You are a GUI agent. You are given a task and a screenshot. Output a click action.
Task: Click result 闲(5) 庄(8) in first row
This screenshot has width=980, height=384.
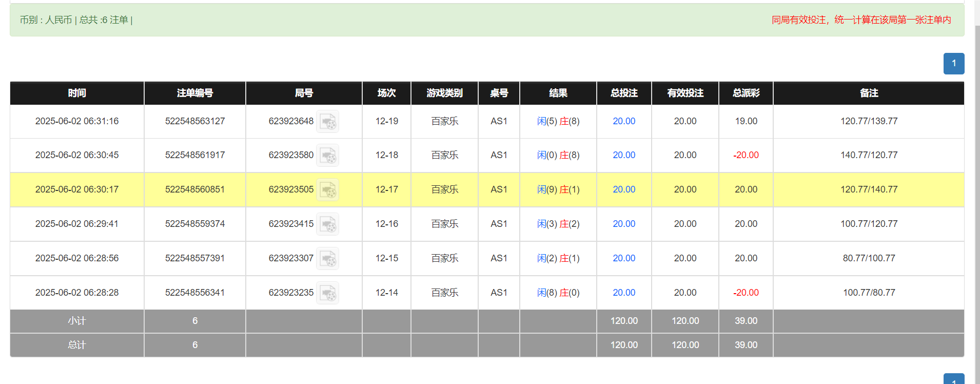coord(558,121)
